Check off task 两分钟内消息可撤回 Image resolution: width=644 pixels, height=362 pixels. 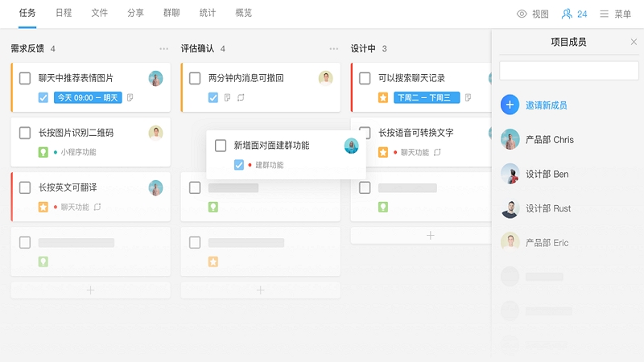195,78
